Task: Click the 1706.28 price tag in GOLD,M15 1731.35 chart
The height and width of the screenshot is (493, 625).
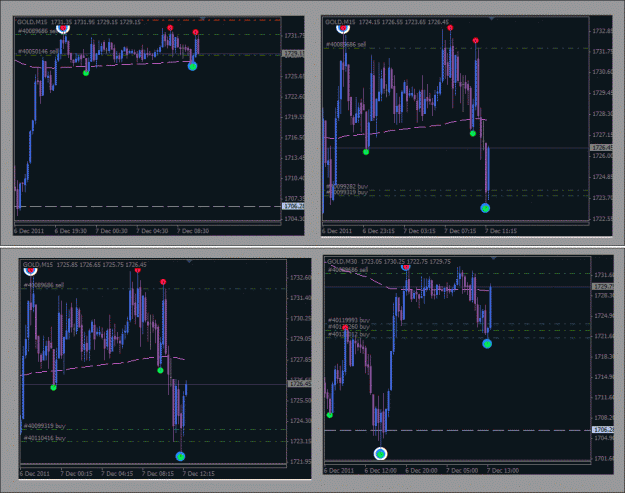Action: tap(293, 206)
